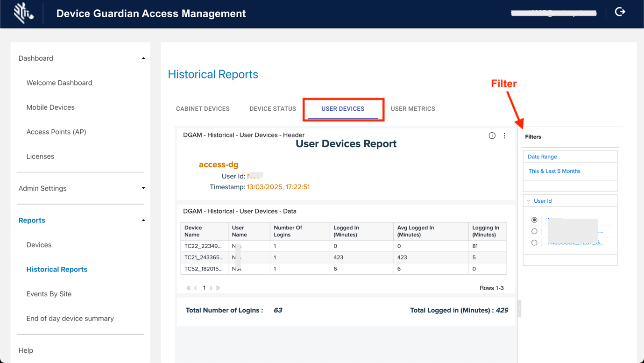644x363 pixels.
Task: Click the logout icon in the header
Action: pyautogui.click(x=620, y=12)
